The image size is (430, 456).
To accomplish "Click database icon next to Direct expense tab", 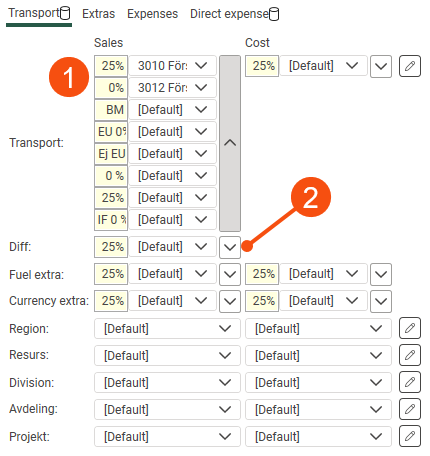I will point(274,14).
